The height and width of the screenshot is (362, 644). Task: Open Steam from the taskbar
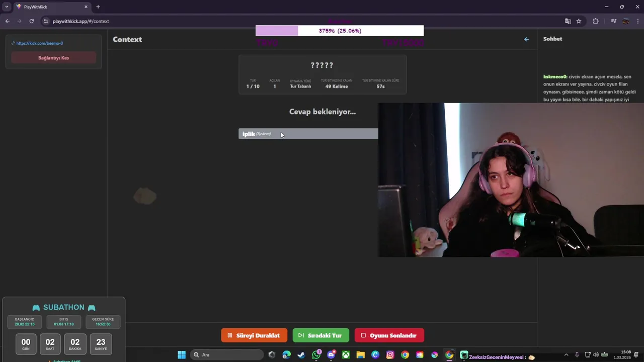(301, 355)
